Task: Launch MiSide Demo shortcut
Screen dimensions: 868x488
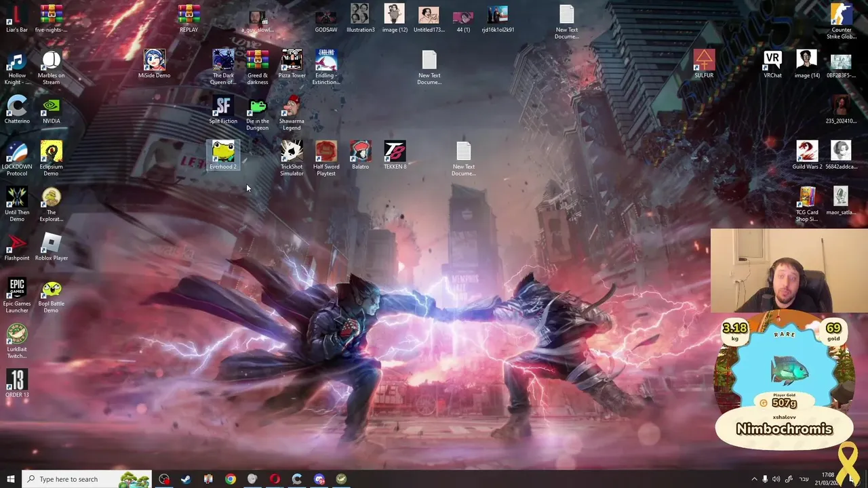Action: [154, 64]
